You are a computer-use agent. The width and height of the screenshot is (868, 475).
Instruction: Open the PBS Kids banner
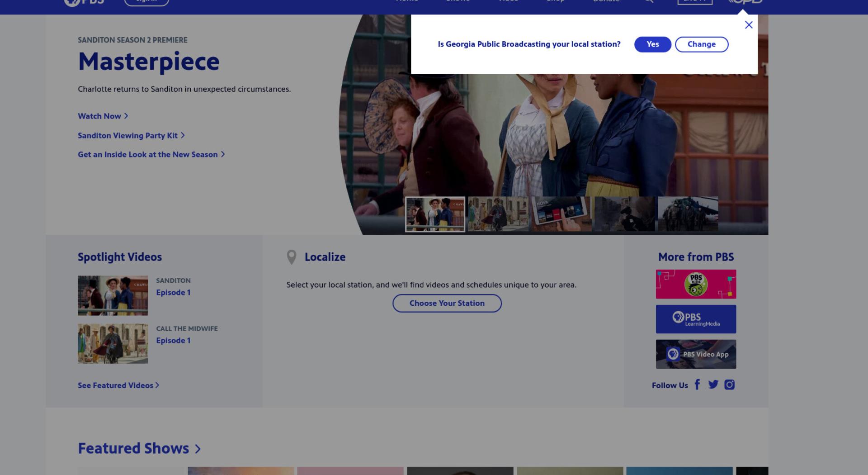696,284
